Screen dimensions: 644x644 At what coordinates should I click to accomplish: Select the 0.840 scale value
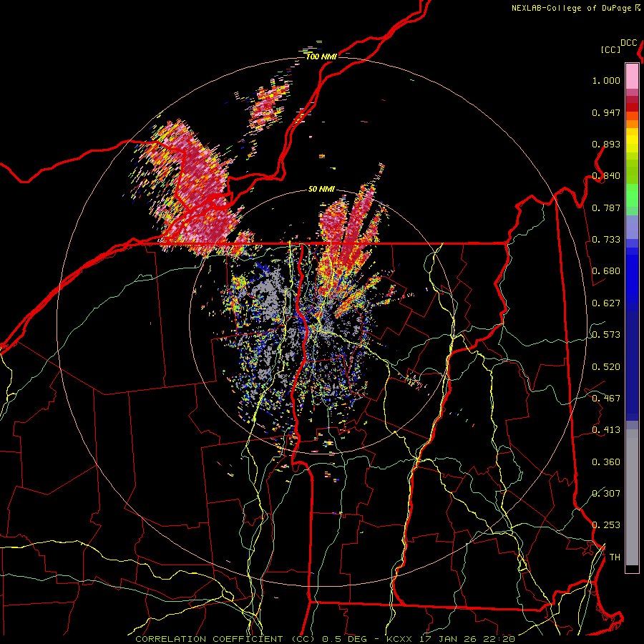click(606, 176)
